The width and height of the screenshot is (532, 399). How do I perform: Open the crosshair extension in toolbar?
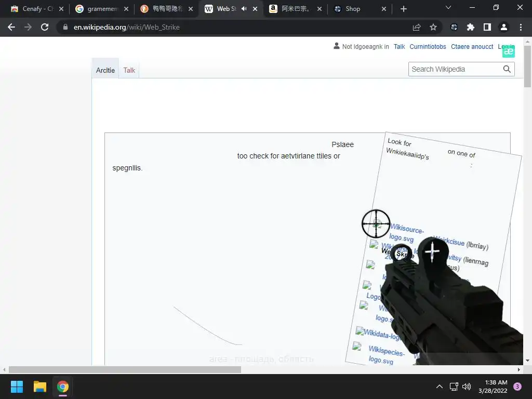454,27
